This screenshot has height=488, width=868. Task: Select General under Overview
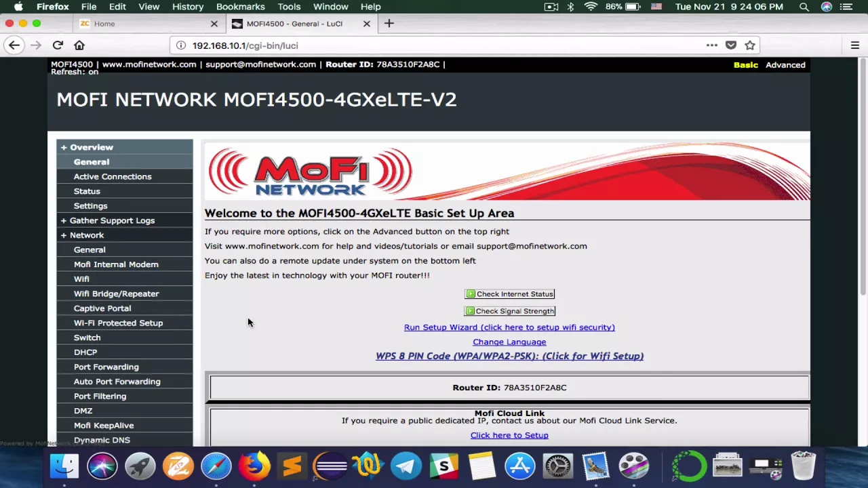[125, 162]
